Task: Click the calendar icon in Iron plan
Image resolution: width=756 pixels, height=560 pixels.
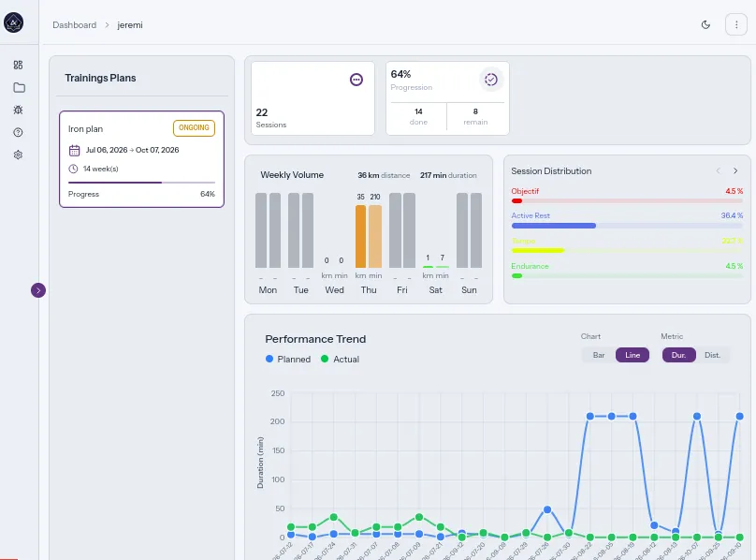Action: (x=74, y=150)
